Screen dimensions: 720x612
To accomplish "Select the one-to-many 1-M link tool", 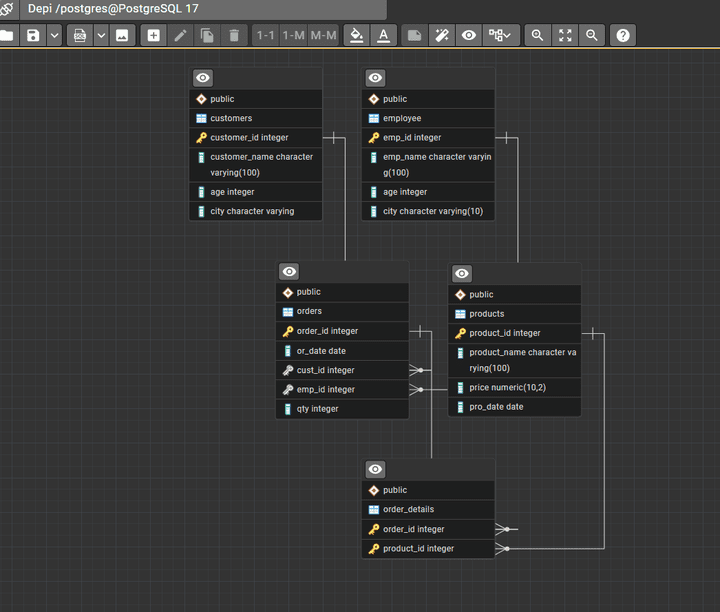I will click(294, 35).
